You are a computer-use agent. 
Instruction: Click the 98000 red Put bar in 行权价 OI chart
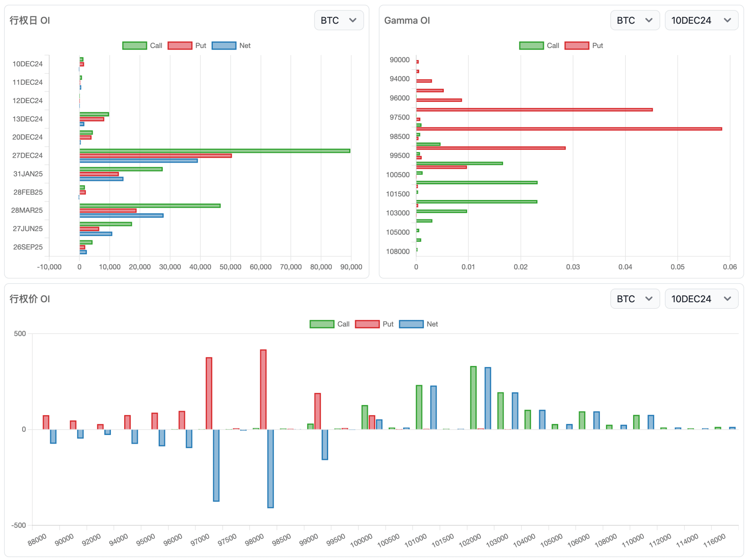click(263, 389)
